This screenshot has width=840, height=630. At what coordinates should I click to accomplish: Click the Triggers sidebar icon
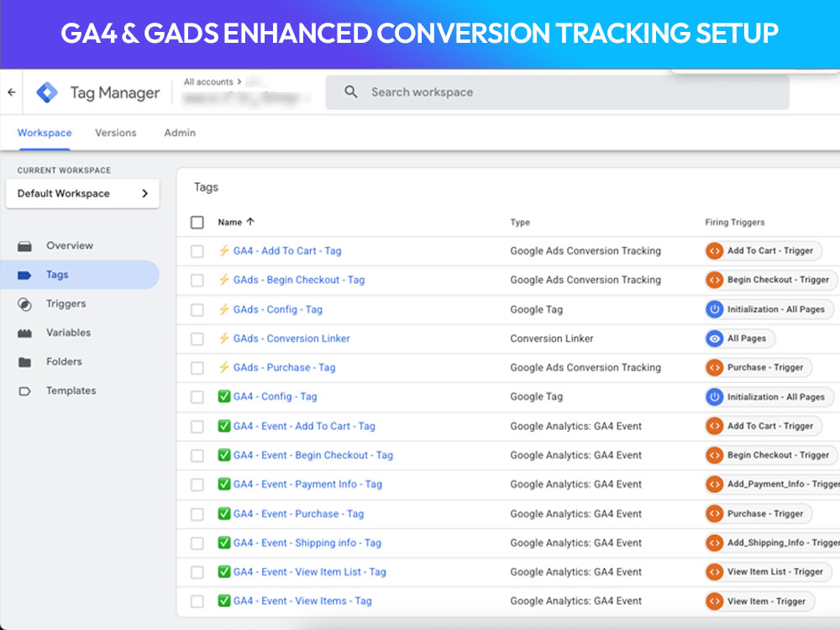[24, 304]
